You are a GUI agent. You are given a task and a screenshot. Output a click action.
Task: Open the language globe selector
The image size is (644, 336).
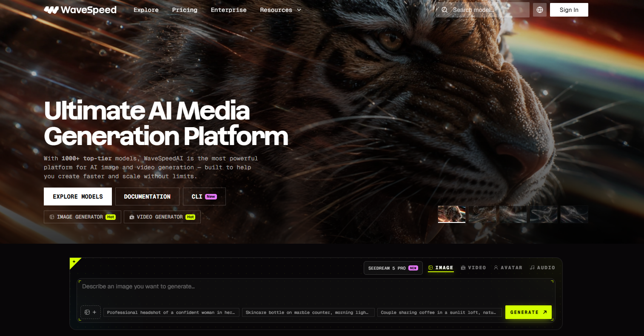[x=540, y=10]
